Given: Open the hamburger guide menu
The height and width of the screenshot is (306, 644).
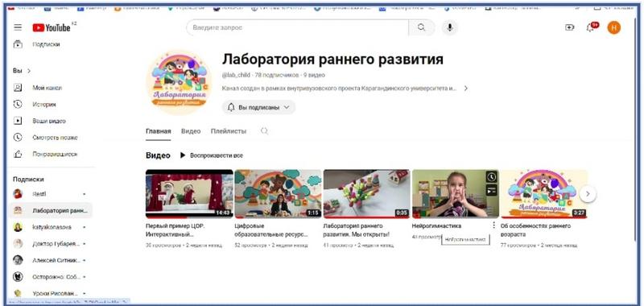Looking at the screenshot, I should tap(18, 27).
